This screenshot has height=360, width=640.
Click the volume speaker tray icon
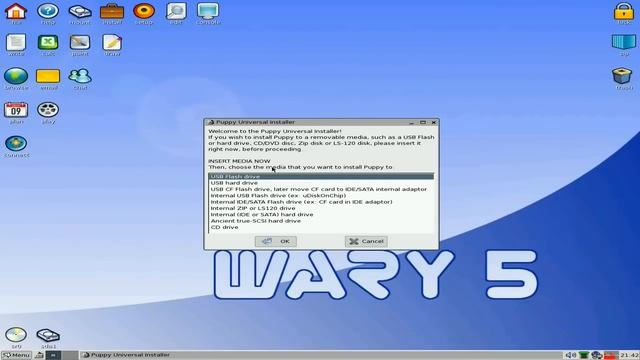(571, 356)
